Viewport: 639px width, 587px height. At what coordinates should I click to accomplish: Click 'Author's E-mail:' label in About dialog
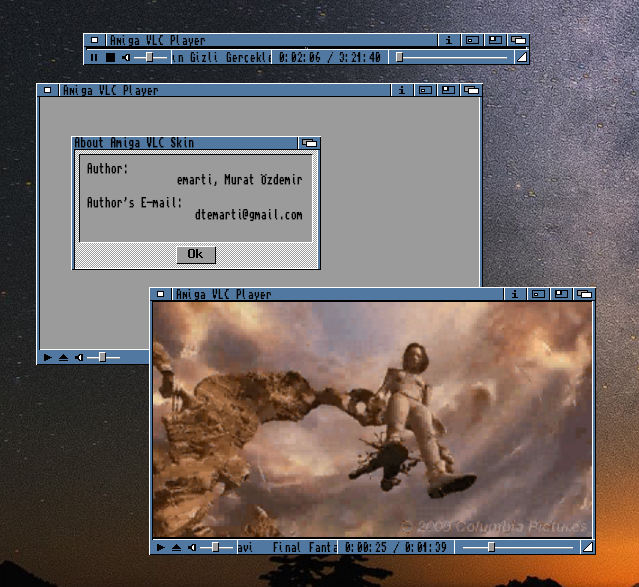[x=134, y=203]
